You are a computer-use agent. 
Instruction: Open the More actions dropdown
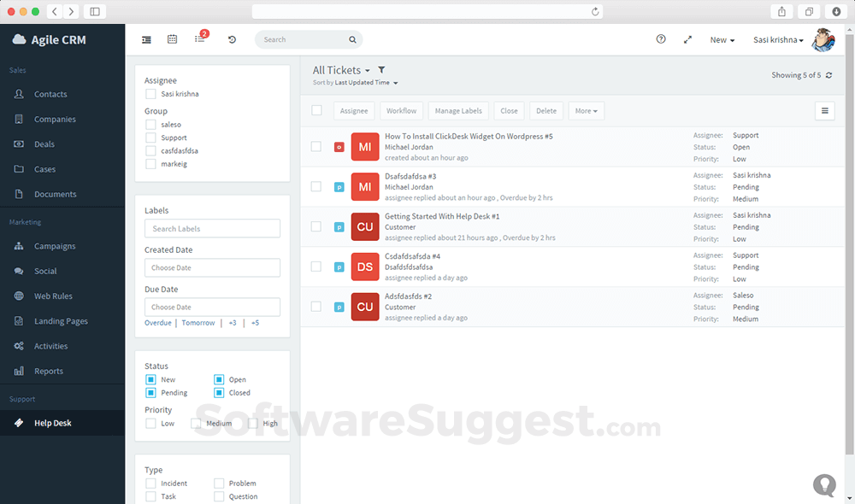(586, 110)
